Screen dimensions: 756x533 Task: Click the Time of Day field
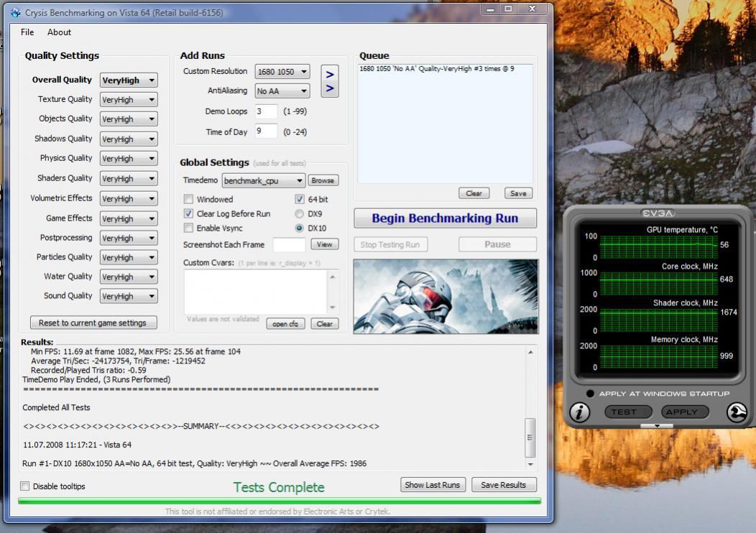tap(266, 131)
